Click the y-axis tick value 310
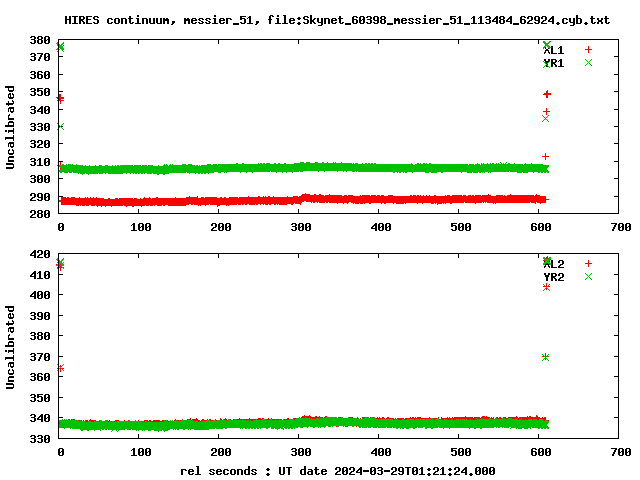This screenshot has height=480, width=640. pos(40,162)
